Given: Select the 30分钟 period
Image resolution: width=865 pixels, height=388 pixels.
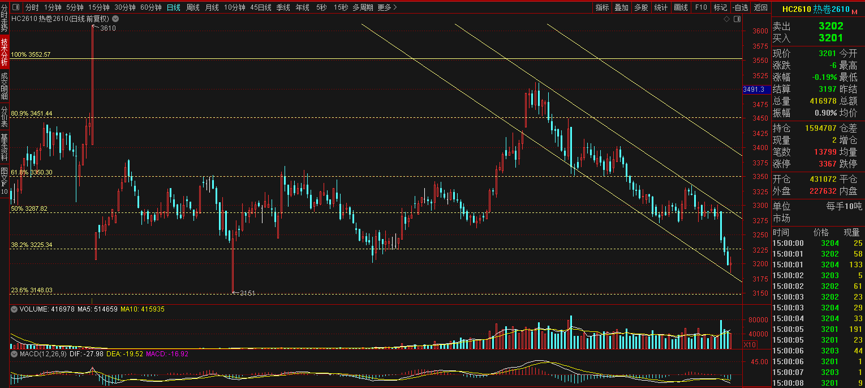Looking at the screenshot, I should 125,8.
